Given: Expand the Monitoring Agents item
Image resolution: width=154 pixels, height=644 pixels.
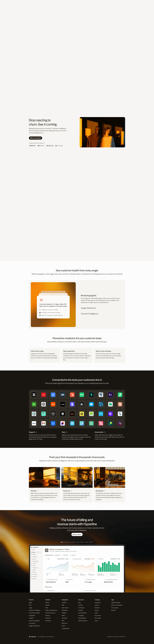Looking at the screenshot, I should [89, 295].
